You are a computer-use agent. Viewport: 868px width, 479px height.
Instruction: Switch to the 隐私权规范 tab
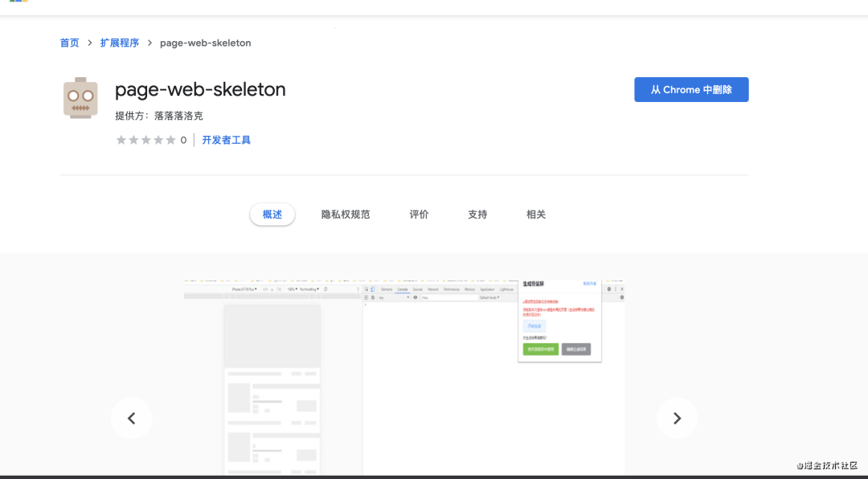tap(346, 215)
